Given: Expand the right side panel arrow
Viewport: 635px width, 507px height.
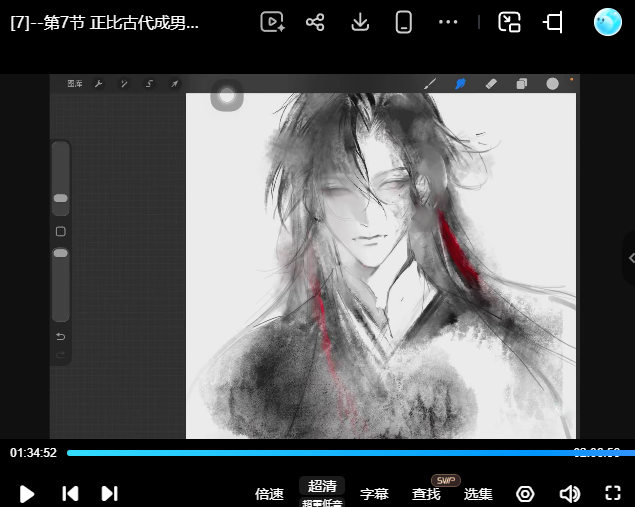Looking at the screenshot, I should (x=631, y=258).
